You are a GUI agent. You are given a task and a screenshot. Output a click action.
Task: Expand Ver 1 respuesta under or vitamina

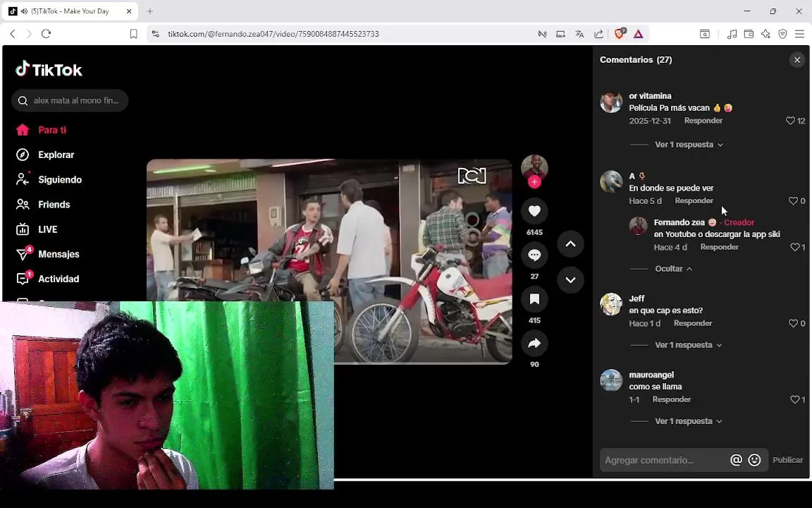coord(689,145)
